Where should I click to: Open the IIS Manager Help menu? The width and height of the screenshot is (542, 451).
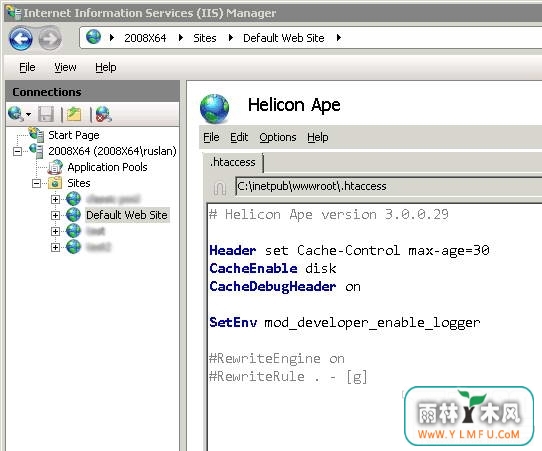tap(106, 67)
